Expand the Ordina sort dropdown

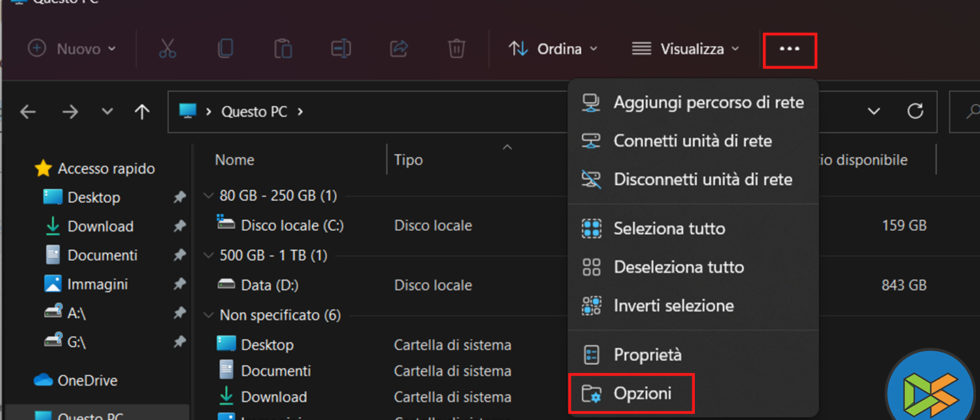pos(553,48)
